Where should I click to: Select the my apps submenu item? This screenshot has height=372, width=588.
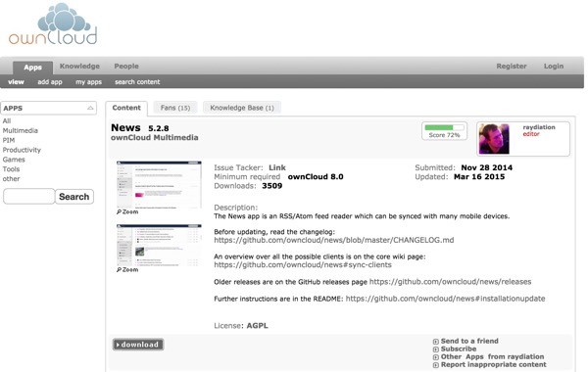pos(88,81)
